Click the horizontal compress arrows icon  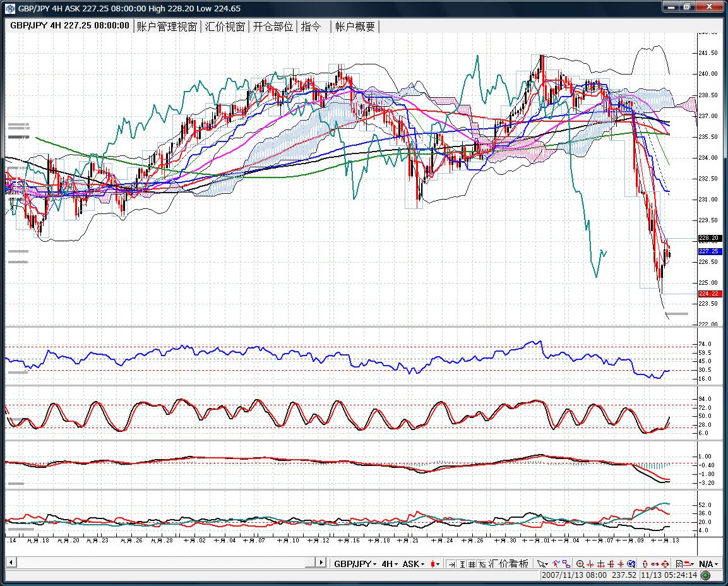click(x=590, y=564)
